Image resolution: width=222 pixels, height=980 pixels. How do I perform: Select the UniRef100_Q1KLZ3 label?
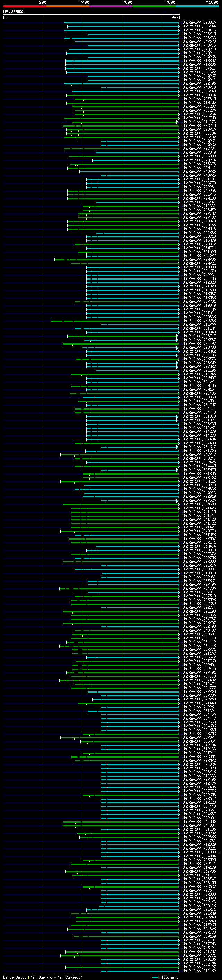click(x=199, y=802)
